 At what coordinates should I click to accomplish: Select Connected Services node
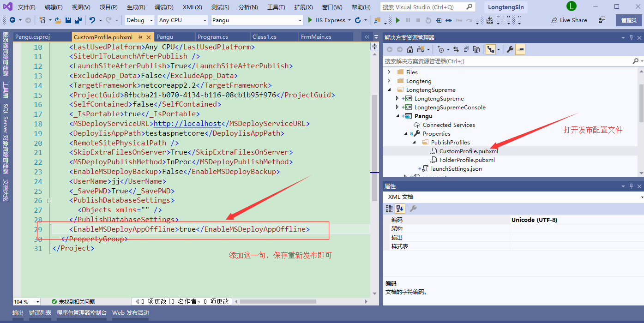(x=449, y=125)
